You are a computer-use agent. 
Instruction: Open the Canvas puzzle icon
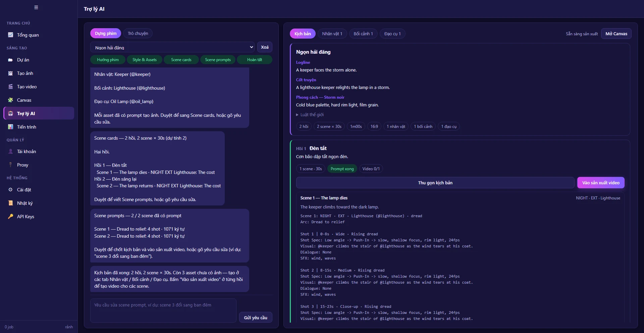[x=10, y=100]
